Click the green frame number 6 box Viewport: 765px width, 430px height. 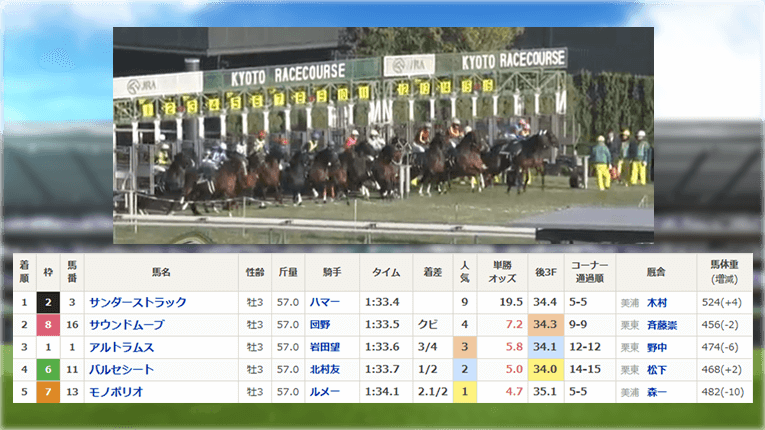coord(48,369)
